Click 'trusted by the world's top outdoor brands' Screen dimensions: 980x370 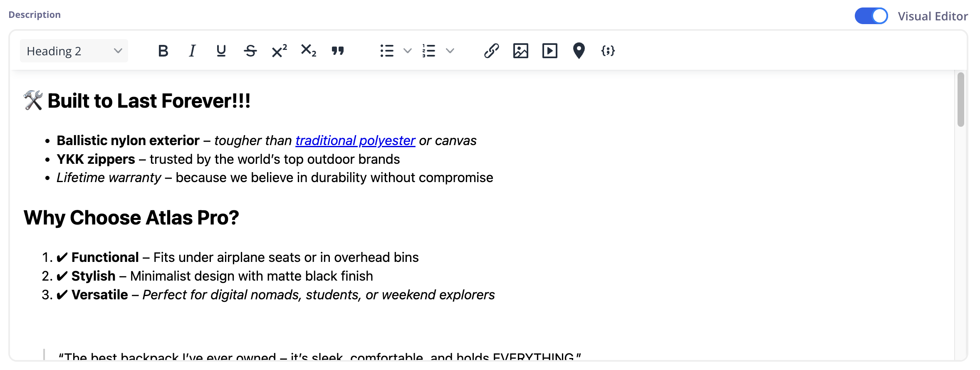pyautogui.click(x=275, y=159)
